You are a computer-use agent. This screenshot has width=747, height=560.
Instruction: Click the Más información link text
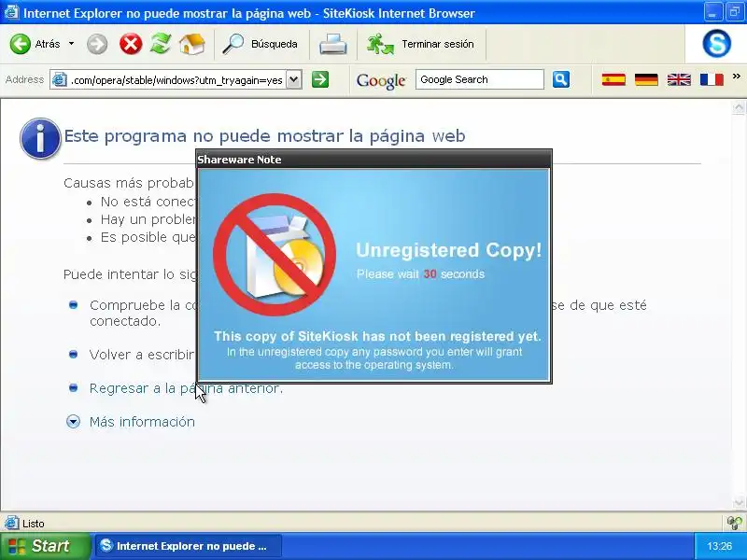[x=142, y=422]
